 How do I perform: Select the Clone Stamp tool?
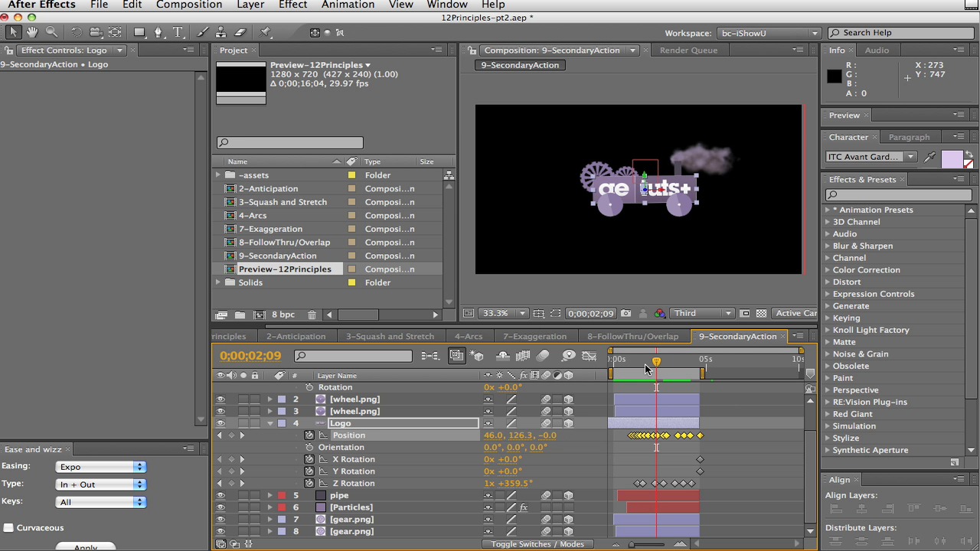(x=220, y=32)
